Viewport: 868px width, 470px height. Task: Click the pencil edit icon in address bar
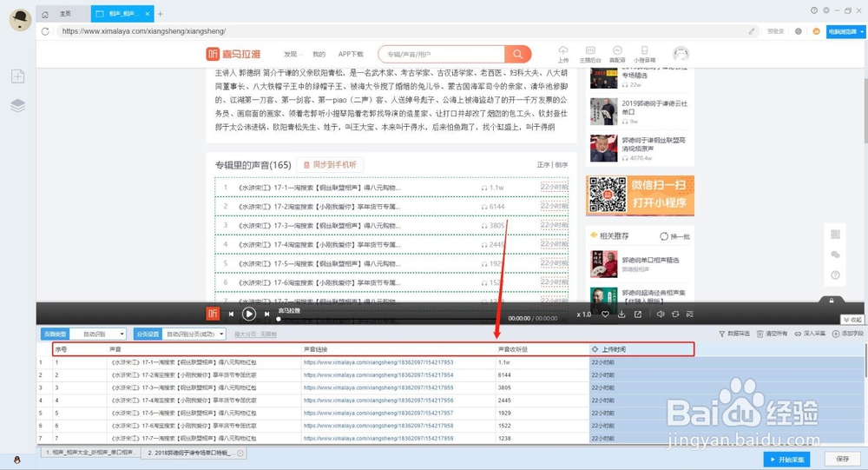point(752,31)
